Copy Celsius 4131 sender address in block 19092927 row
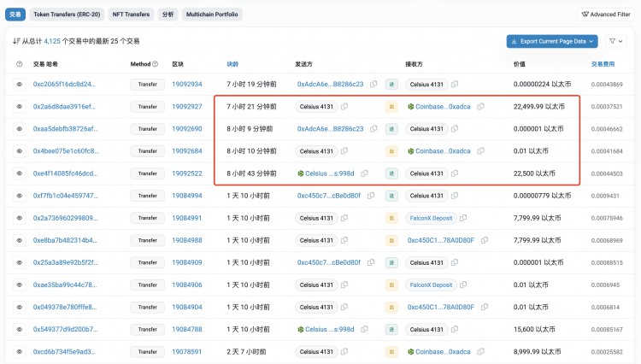Viewport: 641px width, 364px height. pyautogui.click(x=344, y=106)
